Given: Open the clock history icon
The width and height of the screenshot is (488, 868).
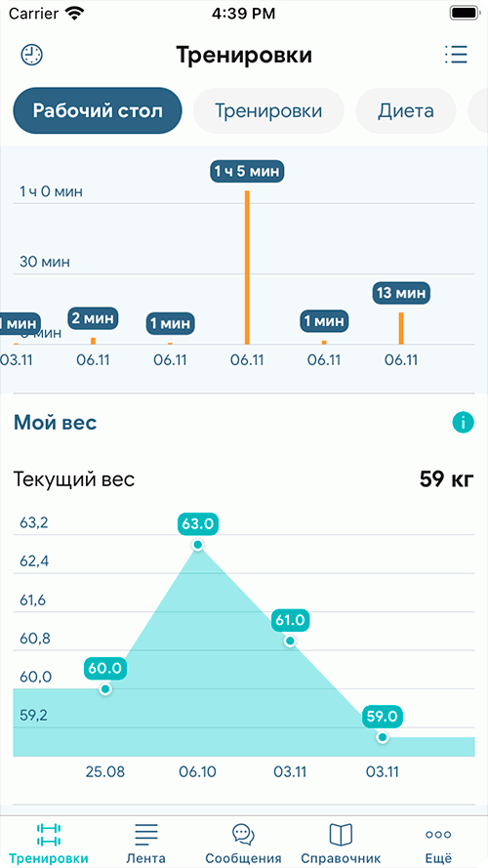Looking at the screenshot, I should [x=32, y=55].
